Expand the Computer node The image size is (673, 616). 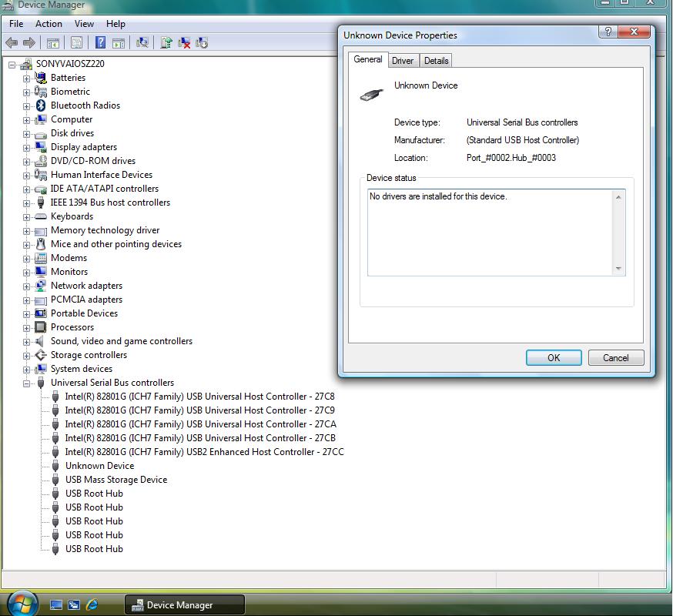(27, 120)
